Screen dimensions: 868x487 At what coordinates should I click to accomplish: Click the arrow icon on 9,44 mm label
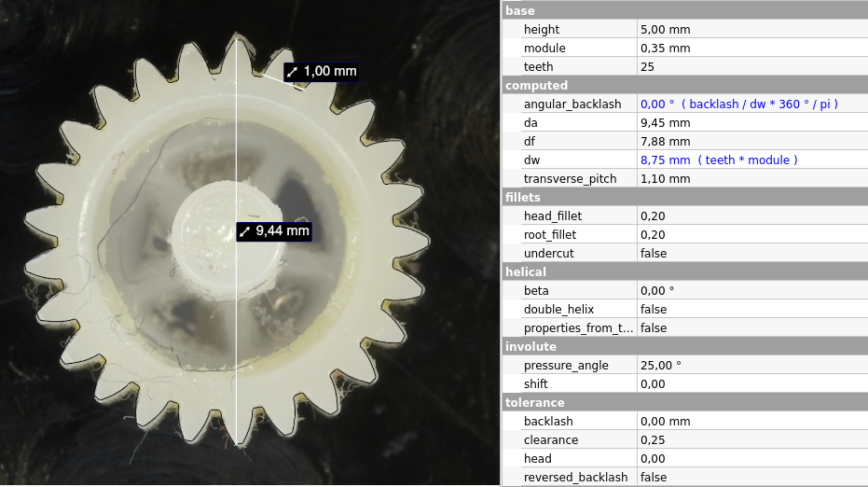coord(244,231)
